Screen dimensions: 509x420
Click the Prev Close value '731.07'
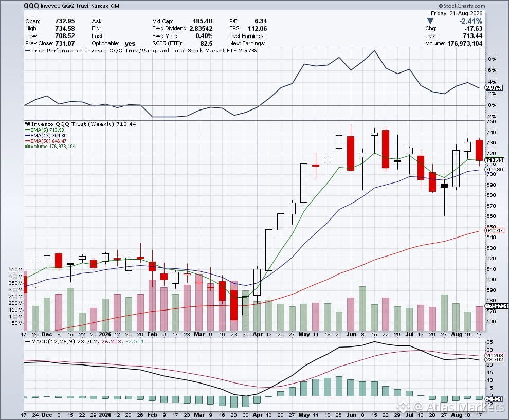tap(65, 44)
